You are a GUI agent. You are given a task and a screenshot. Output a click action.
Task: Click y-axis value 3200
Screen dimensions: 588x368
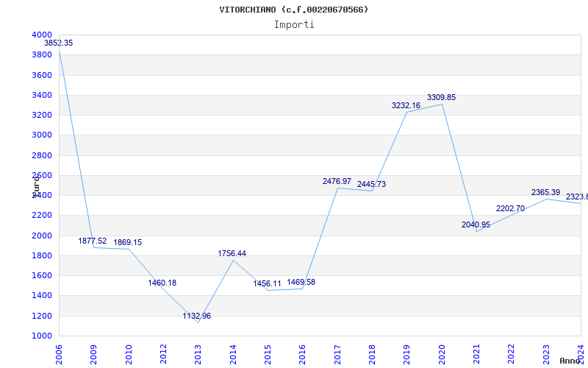[42, 115]
